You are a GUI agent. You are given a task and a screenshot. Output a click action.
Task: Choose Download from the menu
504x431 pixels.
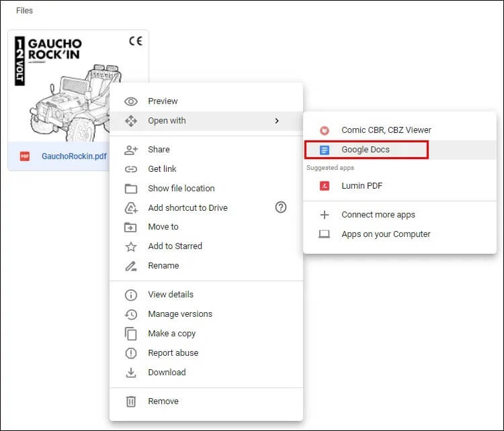[206, 373]
